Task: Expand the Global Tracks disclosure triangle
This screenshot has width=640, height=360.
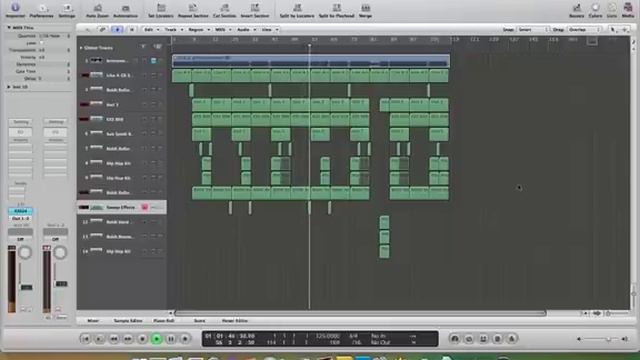Action: (81, 48)
